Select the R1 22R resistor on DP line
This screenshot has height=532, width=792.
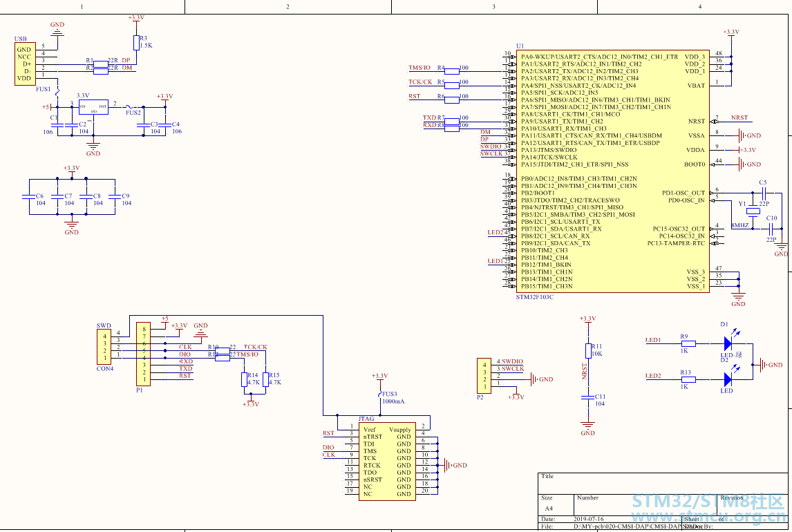click(101, 64)
